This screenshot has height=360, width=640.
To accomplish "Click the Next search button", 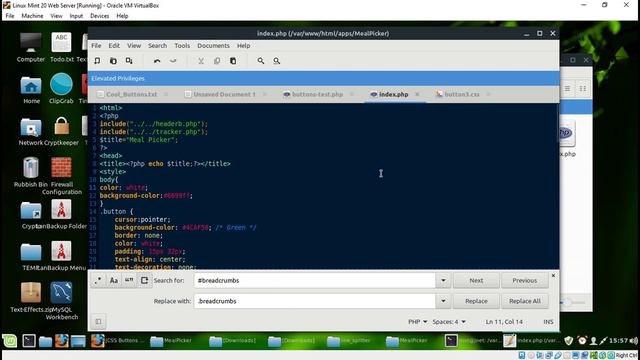I will (476, 280).
